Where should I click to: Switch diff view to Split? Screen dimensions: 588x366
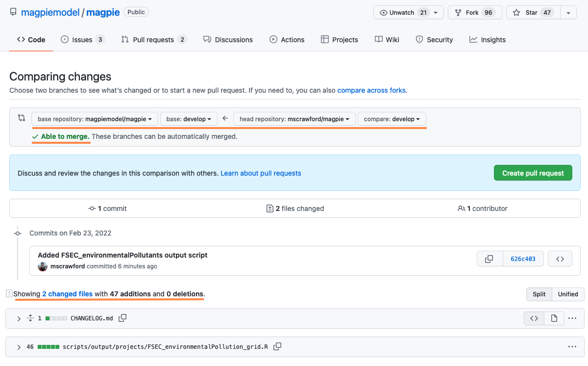click(539, 294)
